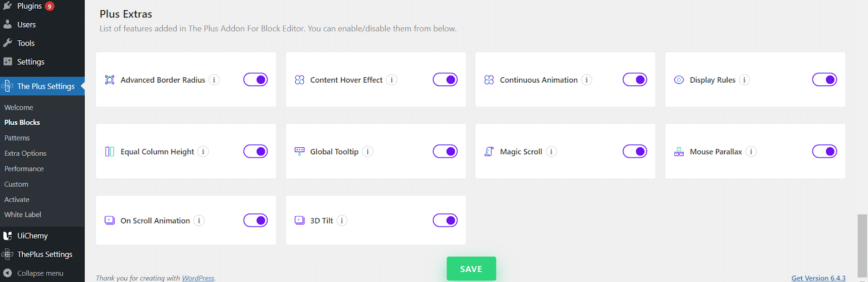This screenshot has width=868, height=282.
Task: Open the Performance submenu page
Action: click(24, 169)
